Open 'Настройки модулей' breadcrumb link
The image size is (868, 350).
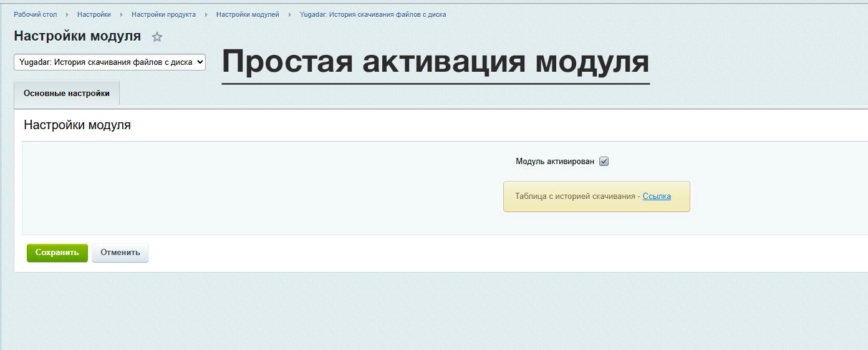click(x=248, y=14)
